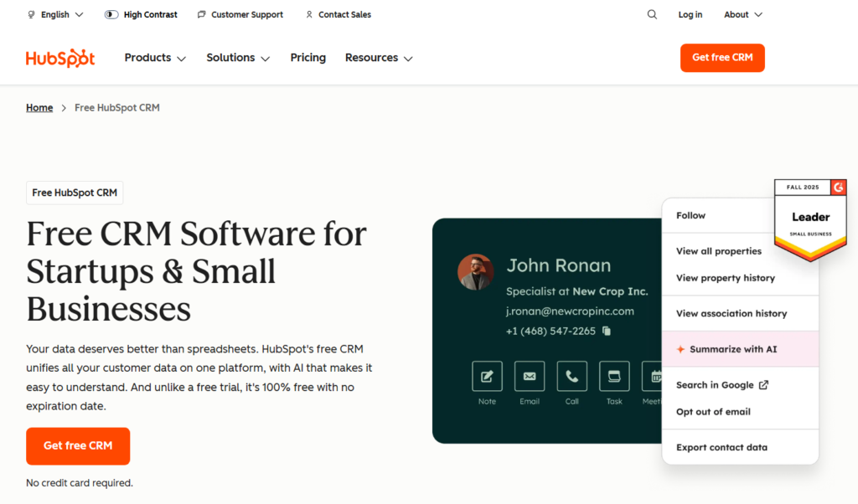Select Search in Google menu entry
858x504 pixels.
coord(721,385)
